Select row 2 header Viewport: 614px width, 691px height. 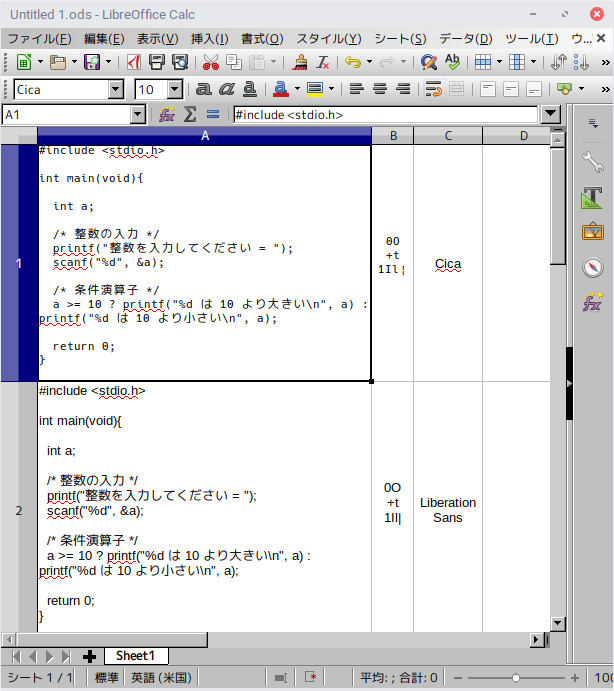point(19,510)
